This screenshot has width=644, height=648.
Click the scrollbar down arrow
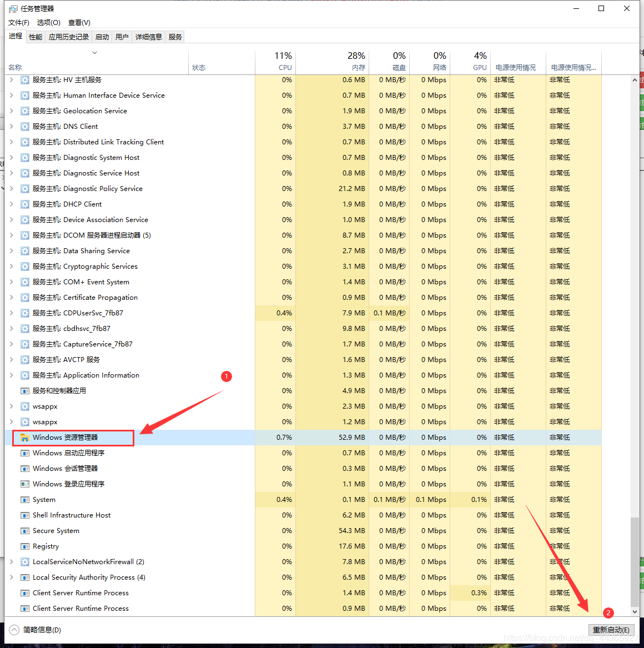pos(635,612)
